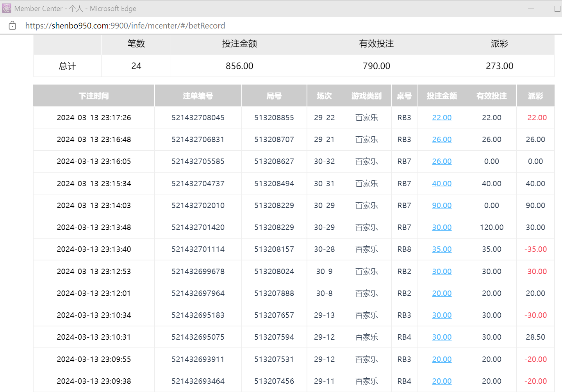Click bet time 2024-03-13 23:14:03
Screen dimensions: 562x392
click(94, 205)
